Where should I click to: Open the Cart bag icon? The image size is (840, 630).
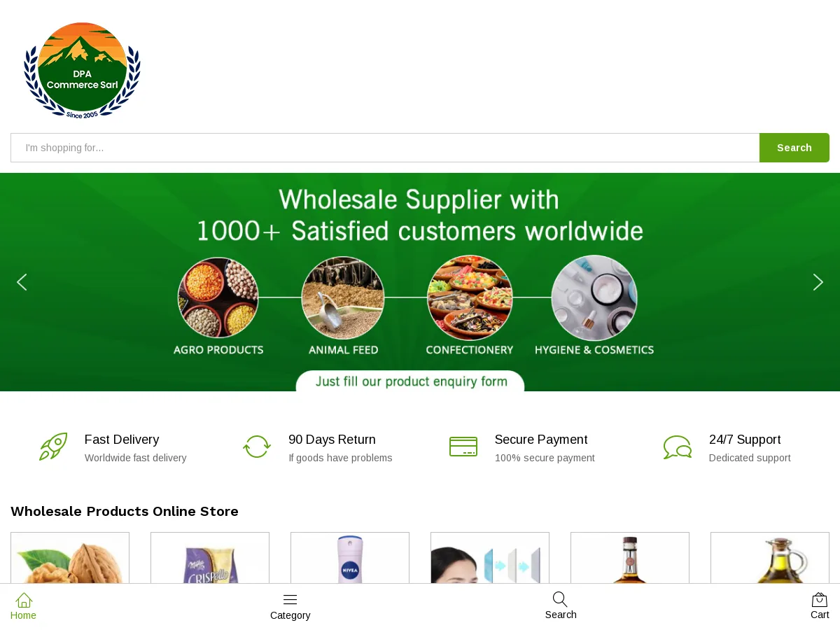(x=820, y=600)
